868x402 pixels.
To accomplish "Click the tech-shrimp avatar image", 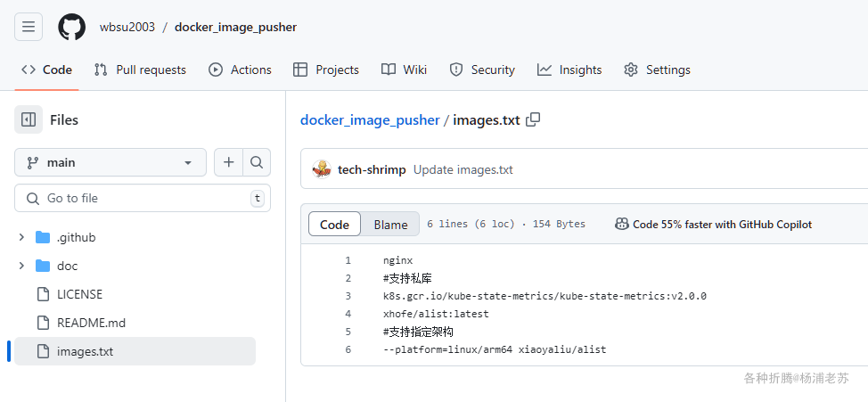I will (x=322, y=169).
